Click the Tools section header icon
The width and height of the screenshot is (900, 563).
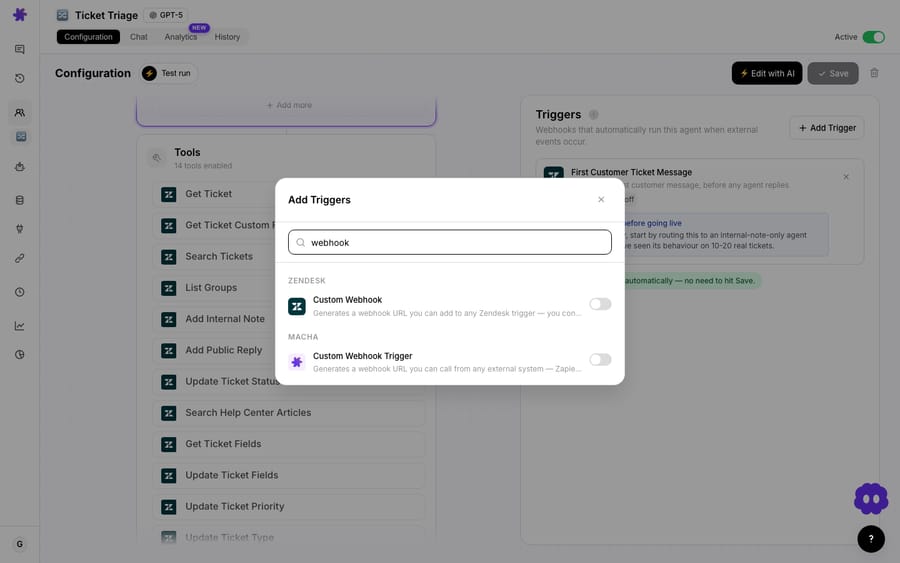click(157, 158)
